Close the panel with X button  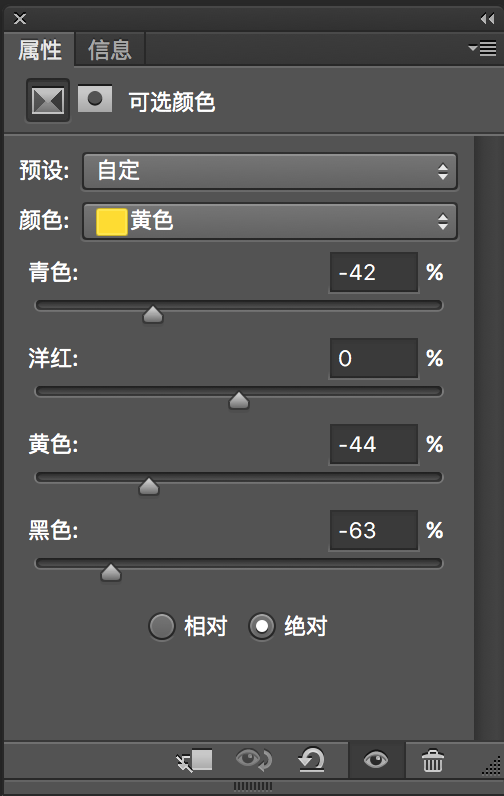pos(20,19)
